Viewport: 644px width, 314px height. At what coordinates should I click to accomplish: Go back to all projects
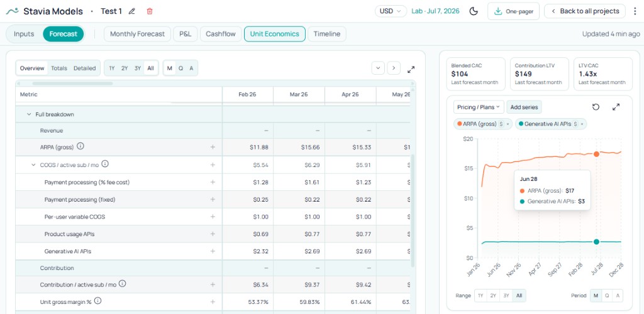tap(585, 11)
